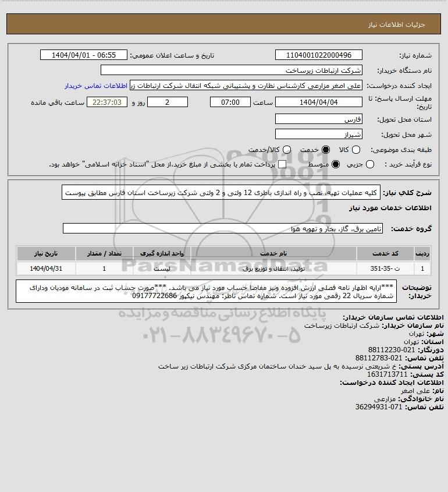Image resolution: width=448 pixels, height=492 pixels.
Task: Click the creator phone 36294931-071
Action: (x=379, y=407)
